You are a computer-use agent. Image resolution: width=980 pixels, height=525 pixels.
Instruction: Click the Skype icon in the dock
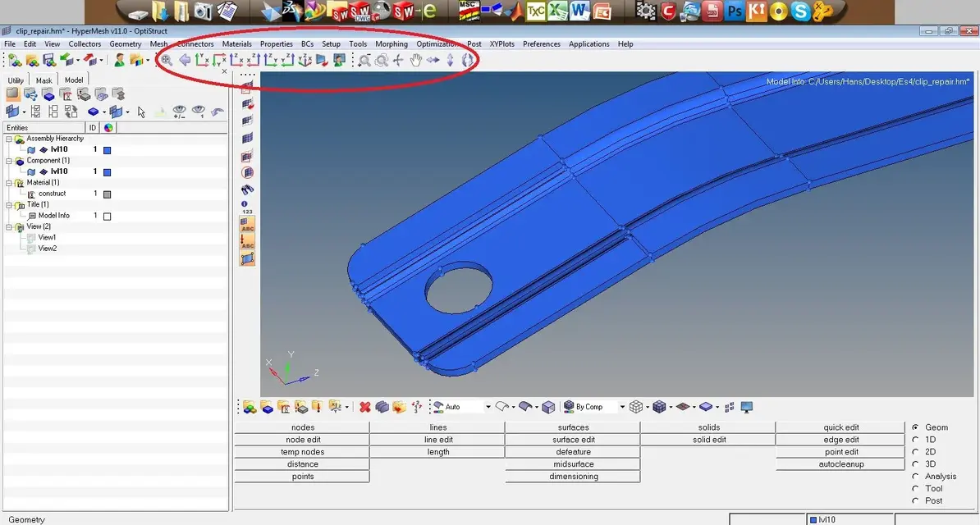click(x=800, y=11)
